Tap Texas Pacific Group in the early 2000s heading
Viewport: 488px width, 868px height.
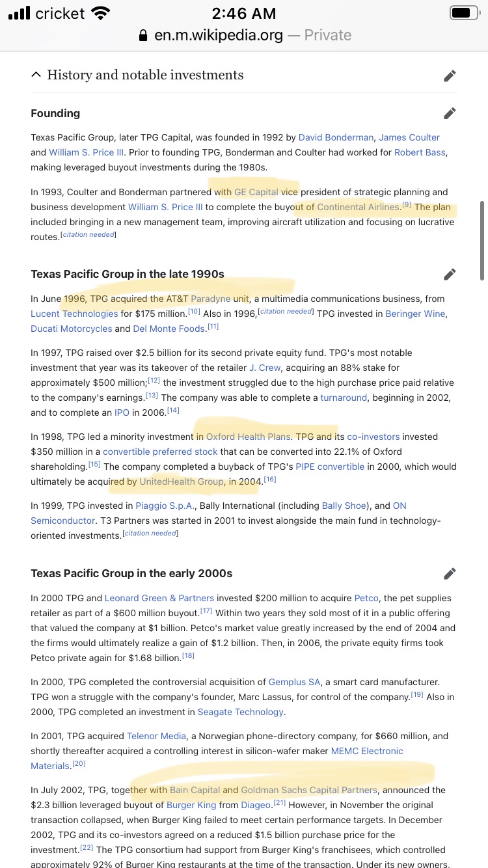click(131, 573)
